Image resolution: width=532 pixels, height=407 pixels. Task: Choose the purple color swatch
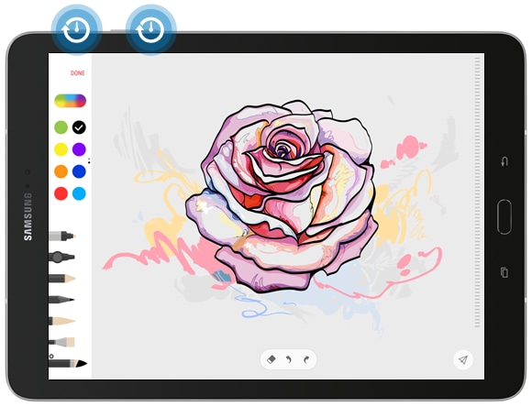[x=79, y=149]
